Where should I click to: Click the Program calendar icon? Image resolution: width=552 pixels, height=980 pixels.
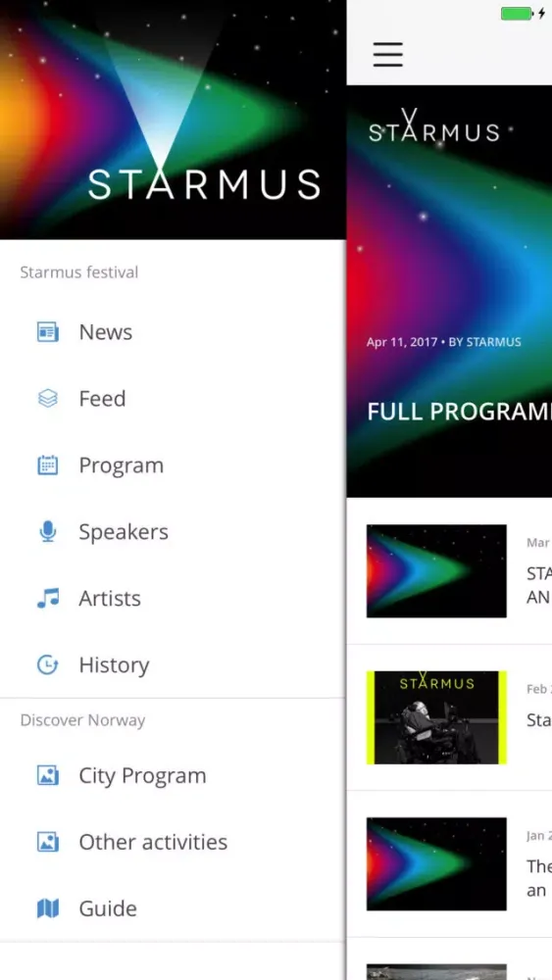pos(47,465)
